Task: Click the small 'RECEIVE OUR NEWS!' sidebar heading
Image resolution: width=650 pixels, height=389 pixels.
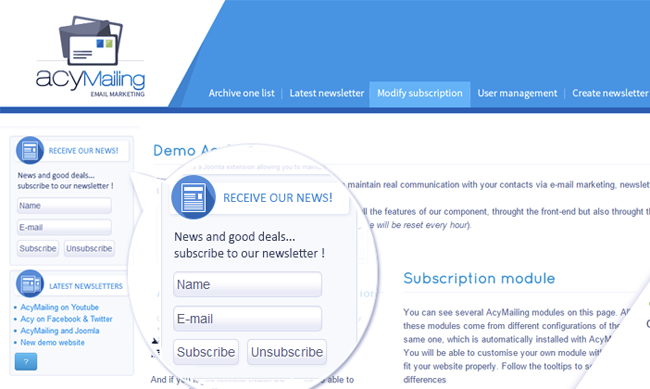Action: click(83, 151)
